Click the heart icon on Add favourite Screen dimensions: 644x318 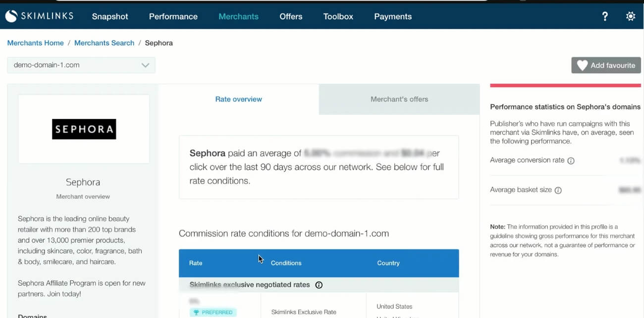(x=582, y=65)
